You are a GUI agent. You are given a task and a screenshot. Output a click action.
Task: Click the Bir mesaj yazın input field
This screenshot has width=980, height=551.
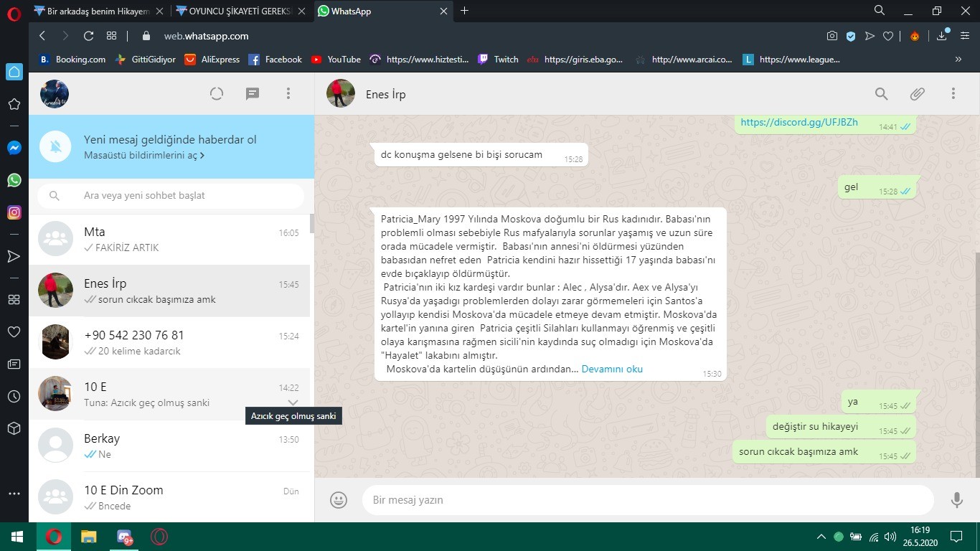648,500
